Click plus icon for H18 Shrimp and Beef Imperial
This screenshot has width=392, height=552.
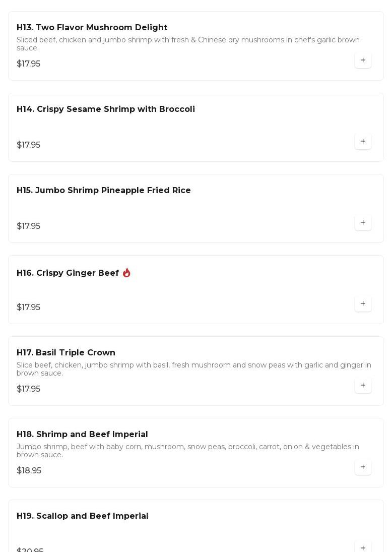363,467
